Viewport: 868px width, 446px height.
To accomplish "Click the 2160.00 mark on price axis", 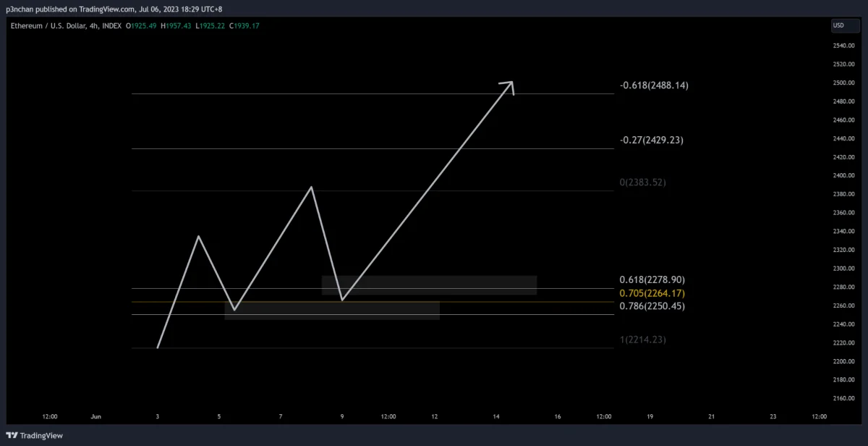I will [x=844, y=398].
